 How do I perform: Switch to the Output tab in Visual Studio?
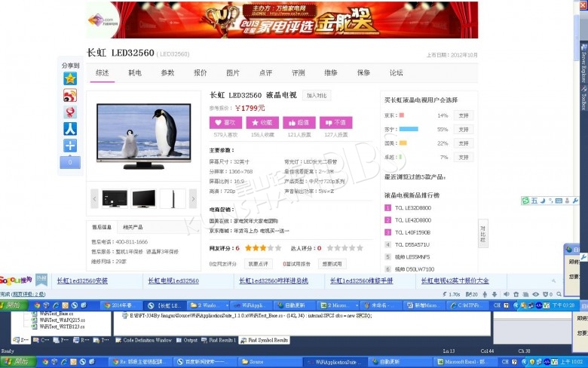pos(187,340)
